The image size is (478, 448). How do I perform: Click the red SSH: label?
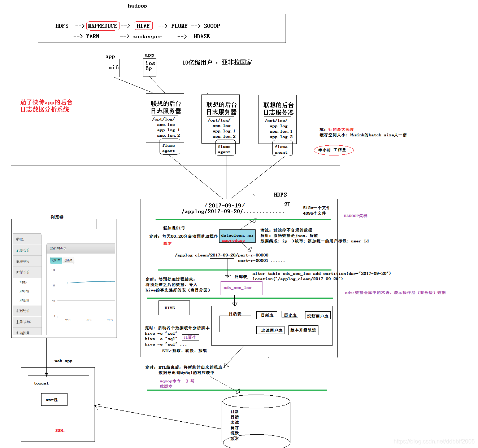coord(60,430)
